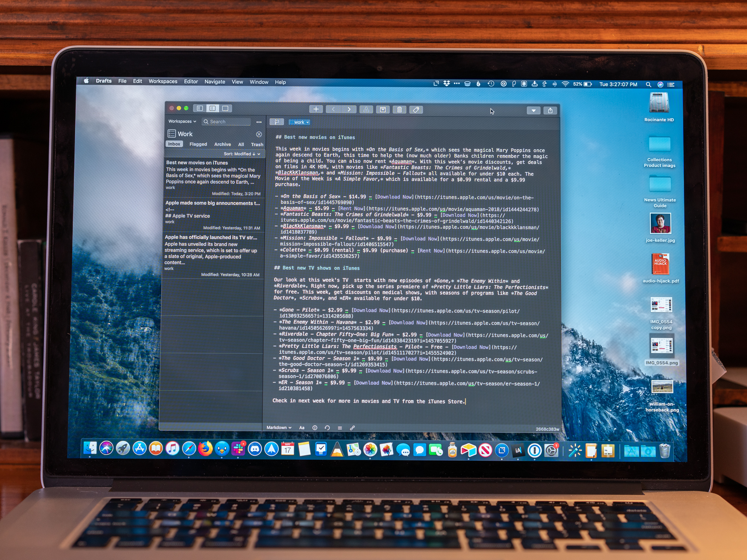This screenshot has height=560, width=747.
Task: Select the Inbox tab in Work workspace
Action: tap(174, 144)
